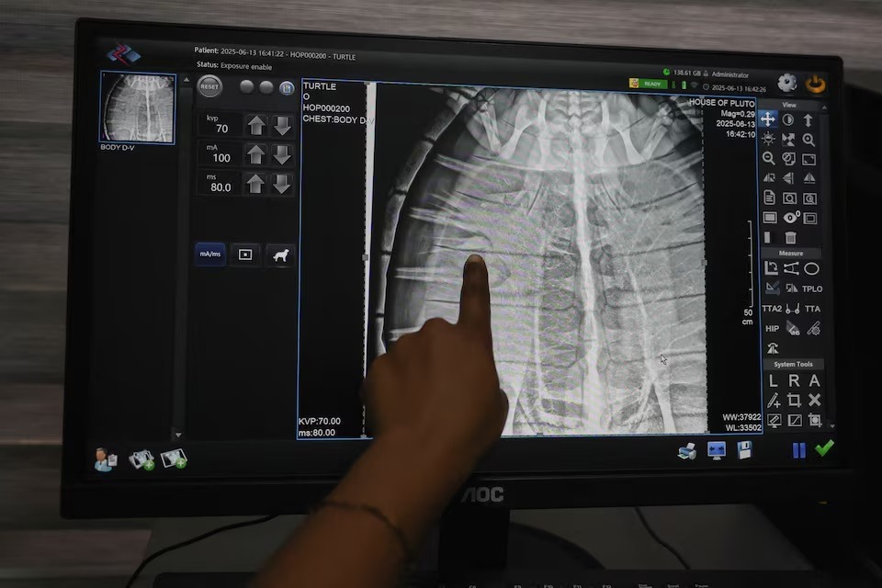Screen dimensions: 882x588
Task: Click the overlapping shapes rotate tool
Action: (x=788, y=159)
